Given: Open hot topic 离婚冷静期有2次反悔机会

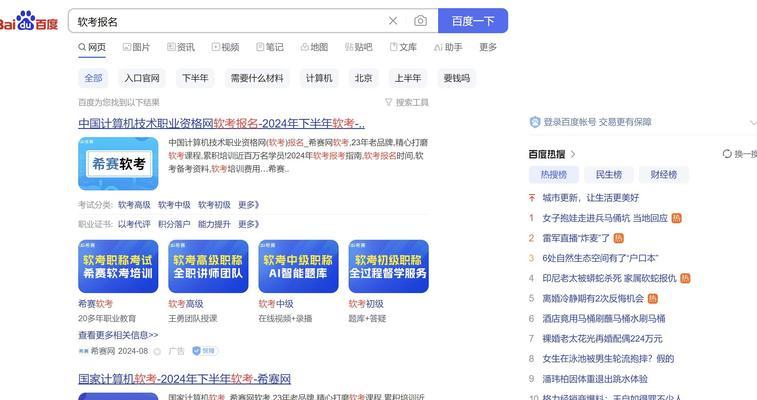Looking at the screenshot, I should click(593, 299).
